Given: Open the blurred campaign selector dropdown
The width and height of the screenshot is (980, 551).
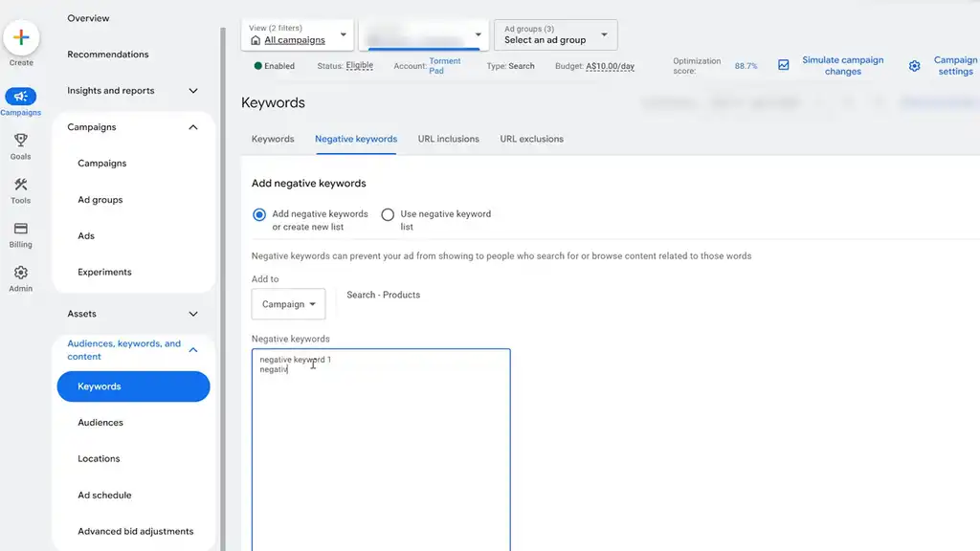Looking at the screenshot, I should [x=424, y=34].
